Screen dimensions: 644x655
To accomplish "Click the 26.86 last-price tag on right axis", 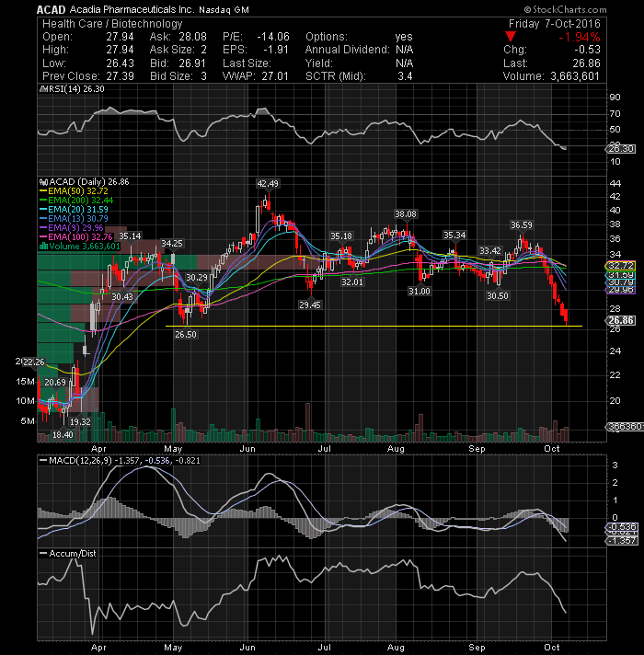I will click(621, 320).
